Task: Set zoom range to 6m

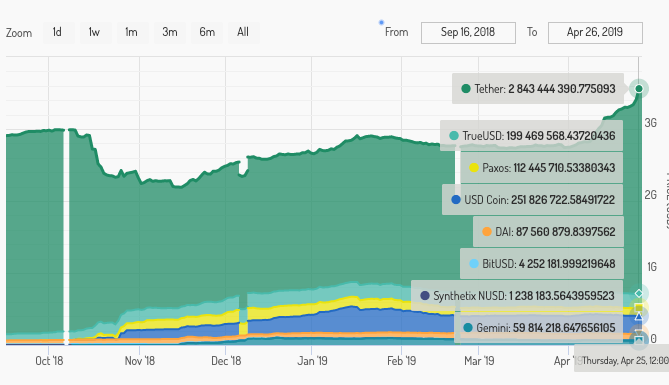Action: click(207, 32)
